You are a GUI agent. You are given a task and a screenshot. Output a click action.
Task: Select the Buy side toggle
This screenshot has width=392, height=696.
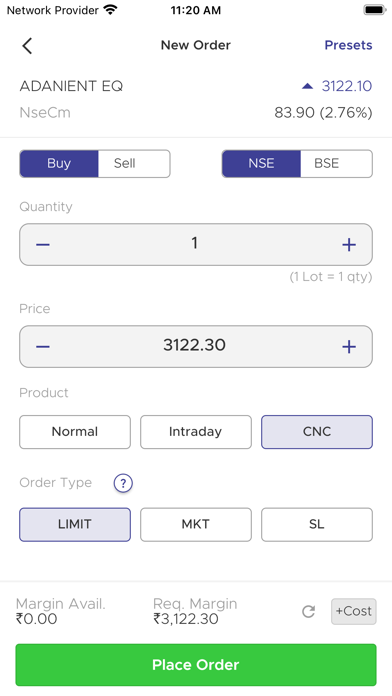(x=59, y=164)
